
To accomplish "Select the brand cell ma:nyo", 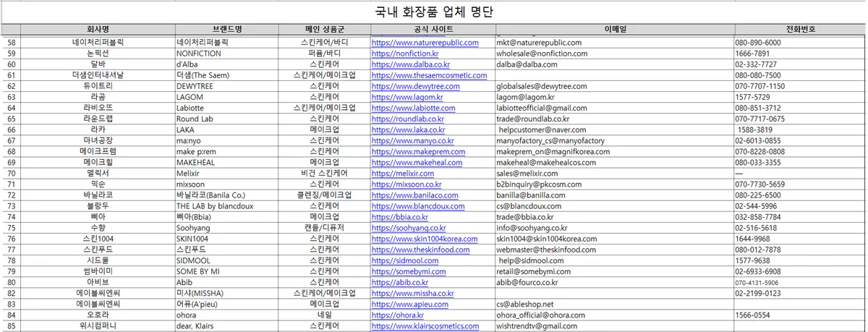I will [x=228, y=140].
